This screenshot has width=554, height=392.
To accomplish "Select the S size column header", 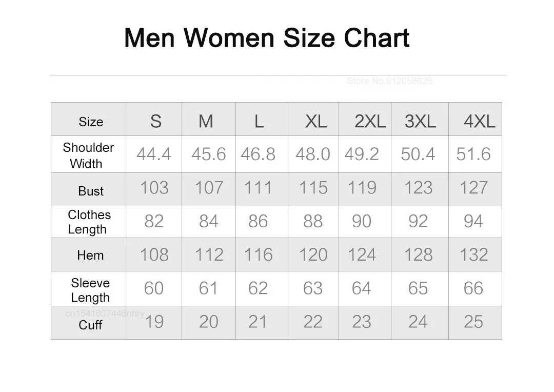I will coord(156,121).
